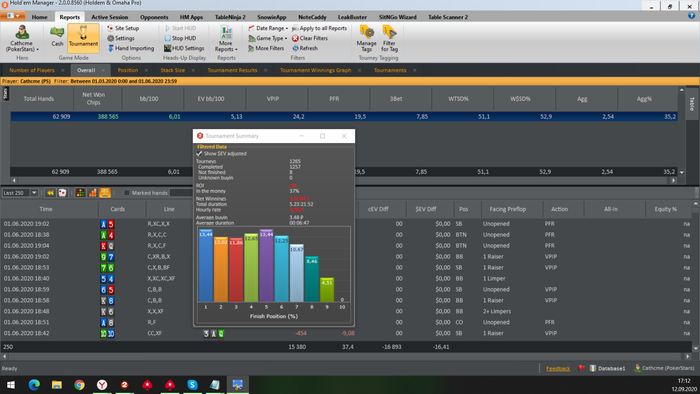700x394 pixels.
Task: Sort by the WTSD% column header
Action: [458, 99]
